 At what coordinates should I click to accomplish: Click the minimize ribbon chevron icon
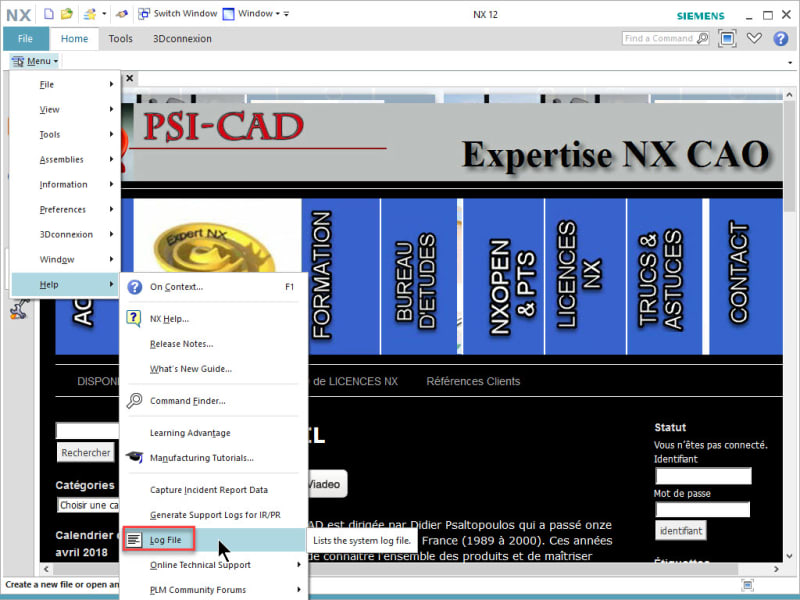pyautogui.click(x=754, y=38)
